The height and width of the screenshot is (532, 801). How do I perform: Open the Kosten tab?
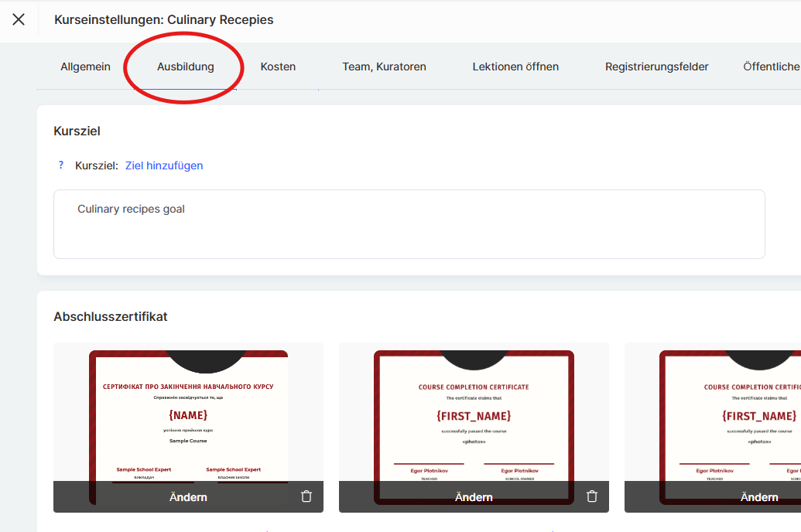point(278,66)
